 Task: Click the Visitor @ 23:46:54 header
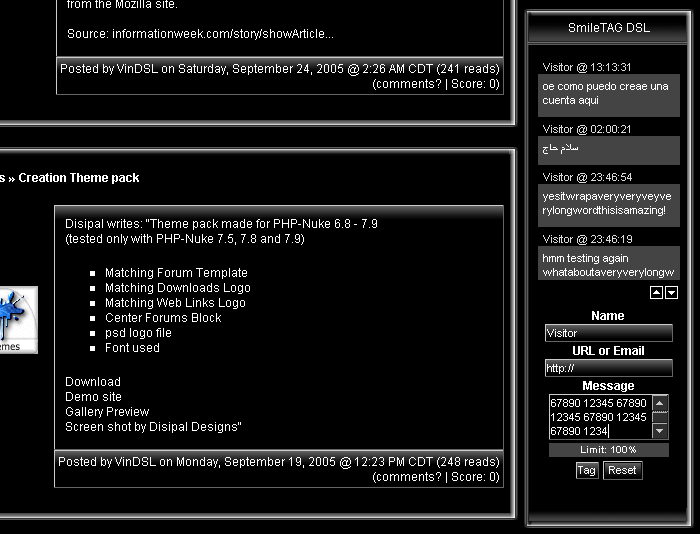tap(587, 177)
